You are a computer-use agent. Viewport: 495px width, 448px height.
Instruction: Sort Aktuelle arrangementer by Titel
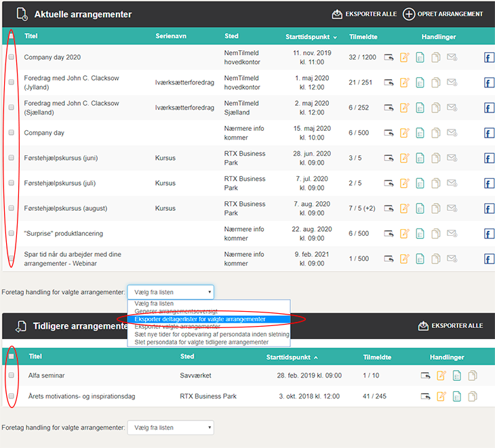click(31, 36)
